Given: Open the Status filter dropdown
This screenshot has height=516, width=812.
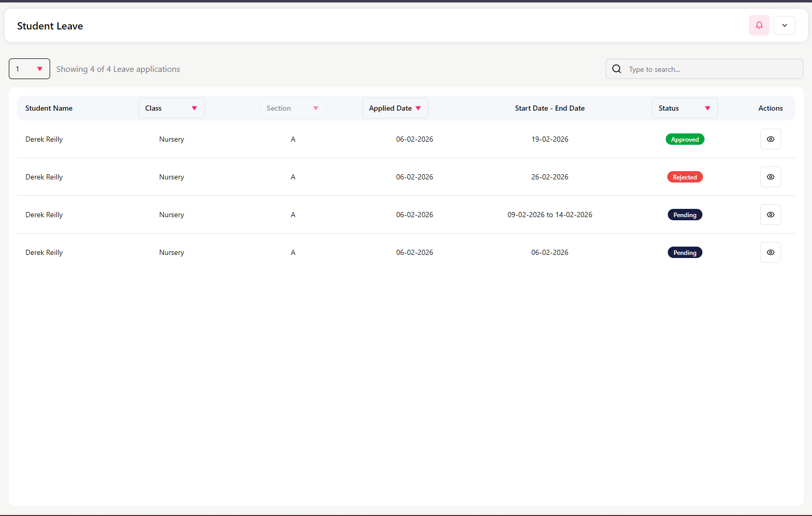Looking at the screenshot, I should click(684, 108).
